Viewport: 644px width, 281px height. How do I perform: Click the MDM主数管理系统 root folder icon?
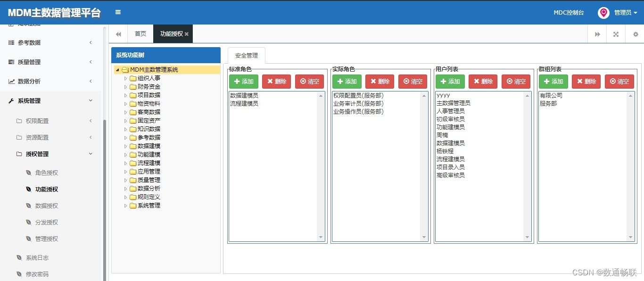click(x=125, y=70)
